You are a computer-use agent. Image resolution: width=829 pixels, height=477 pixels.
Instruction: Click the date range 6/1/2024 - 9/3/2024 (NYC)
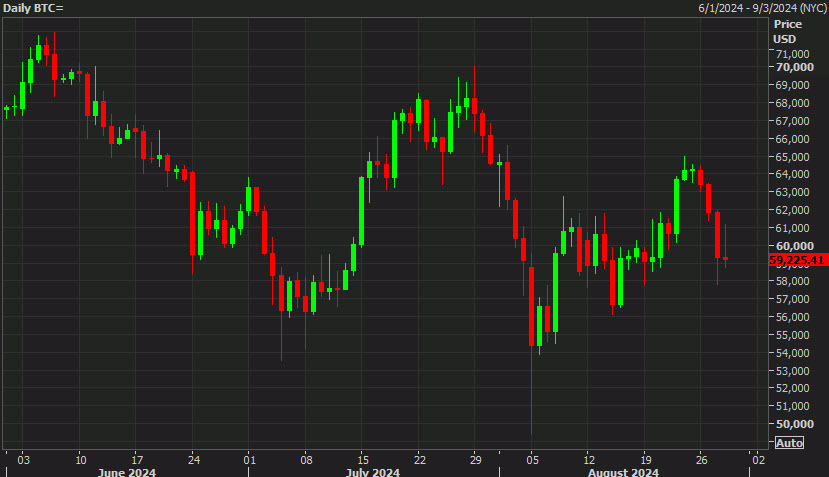[762, 8]
